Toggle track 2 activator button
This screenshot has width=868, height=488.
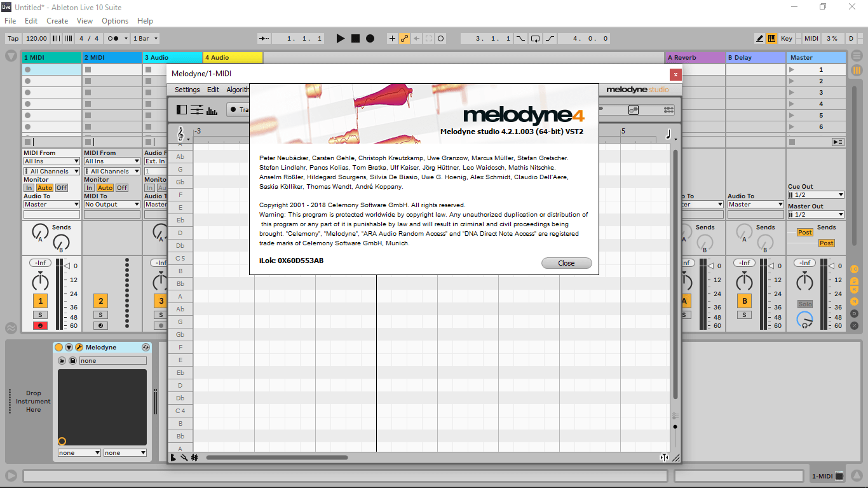point(100,301)
